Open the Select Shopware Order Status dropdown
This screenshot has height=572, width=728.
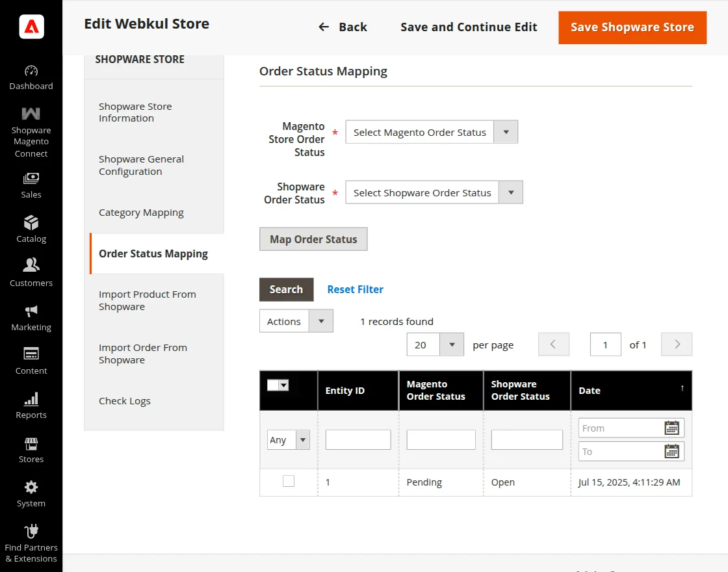[x=511, y=192]
